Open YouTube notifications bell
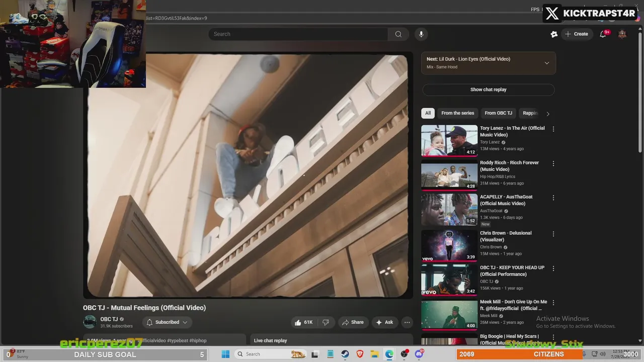This screenshot has height=362, width=644. 603,34
